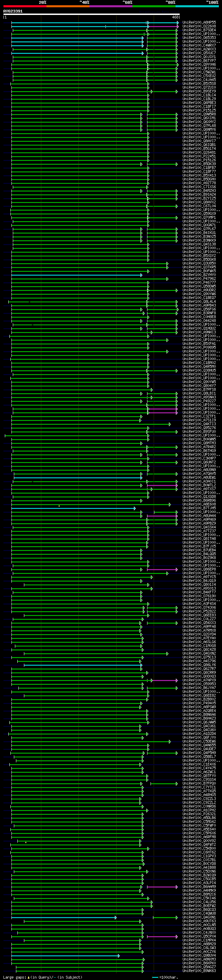Image resolution: width=222 pixels, height=980 pixels.
Task: Click the 468 query end position label
Action: [175, 17]
